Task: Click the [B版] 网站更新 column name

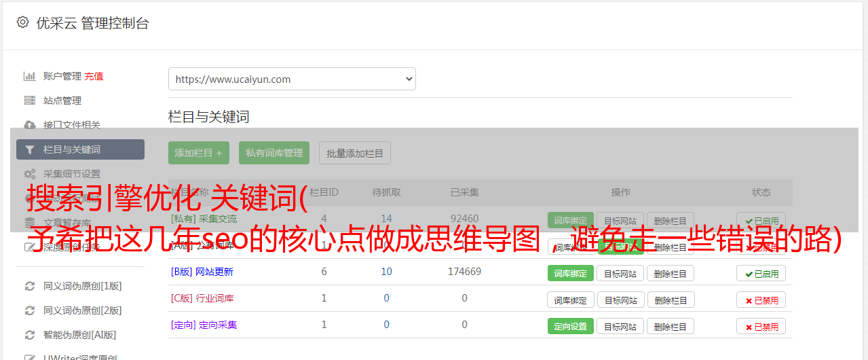Action: click(202, 272)
